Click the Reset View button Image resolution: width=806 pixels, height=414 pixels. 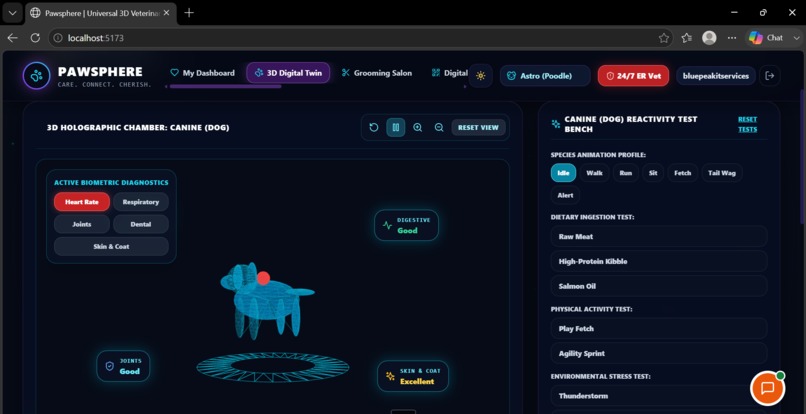coord(478,128)
